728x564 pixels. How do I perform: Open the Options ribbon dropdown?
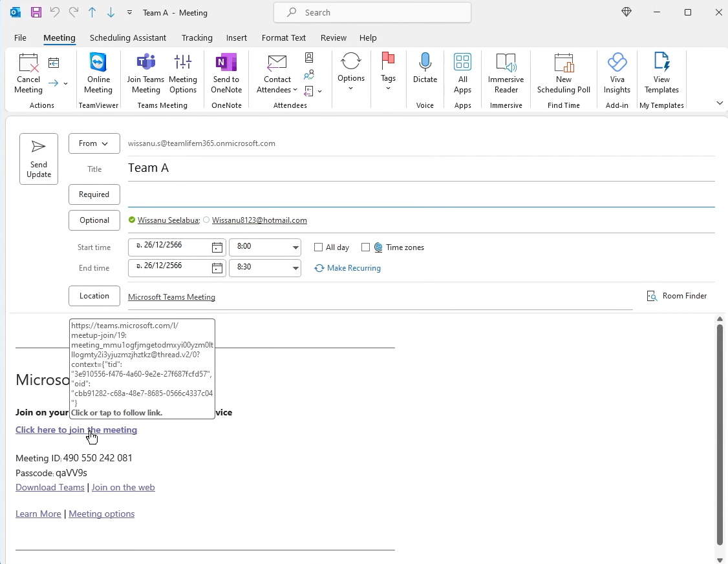(350, 72)
